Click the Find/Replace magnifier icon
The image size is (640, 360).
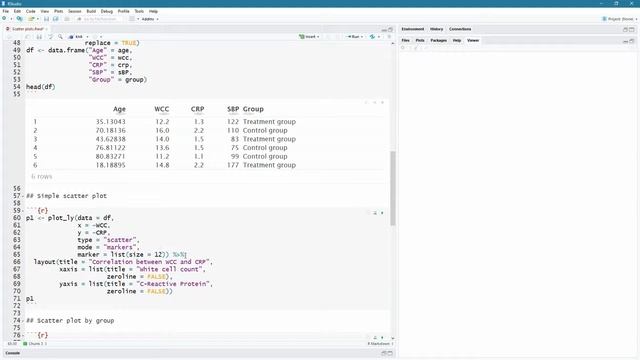click(x=60, y=37)
